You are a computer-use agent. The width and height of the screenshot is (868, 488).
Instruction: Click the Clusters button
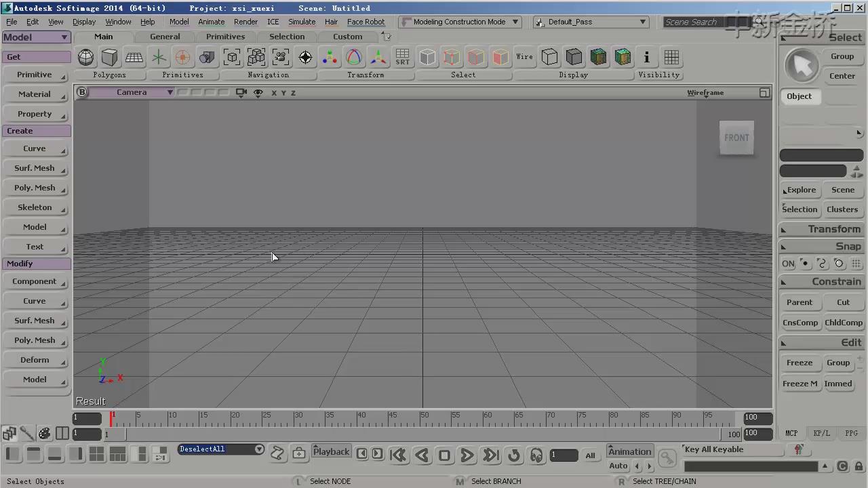coord(842,209)
